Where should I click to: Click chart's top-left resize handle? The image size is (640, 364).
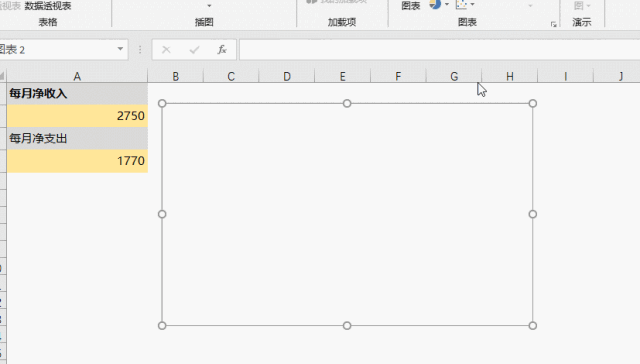pyautogui.click(x=162, y=104)
